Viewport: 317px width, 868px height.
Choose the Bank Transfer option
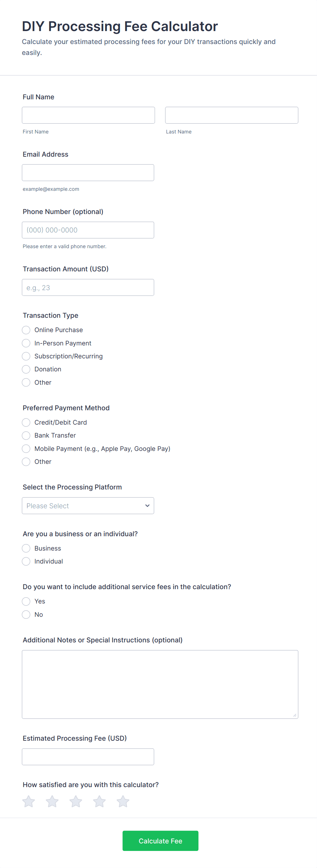click(x=26, y=436)
